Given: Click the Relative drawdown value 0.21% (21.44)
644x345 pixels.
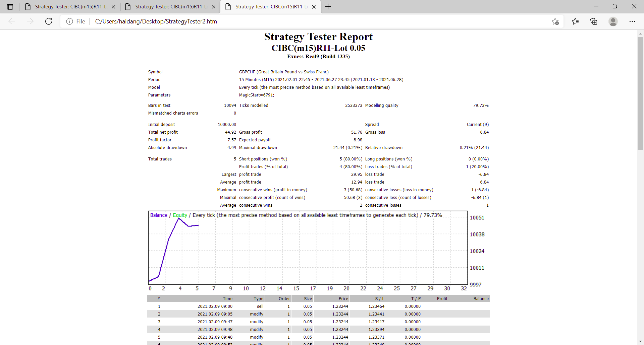Looking at the screenshot, I should (x=474, y=148).
